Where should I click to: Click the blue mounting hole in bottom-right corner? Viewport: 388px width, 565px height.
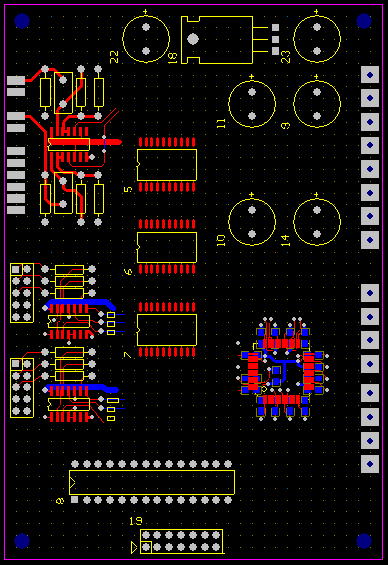click(x=364, y=541)
